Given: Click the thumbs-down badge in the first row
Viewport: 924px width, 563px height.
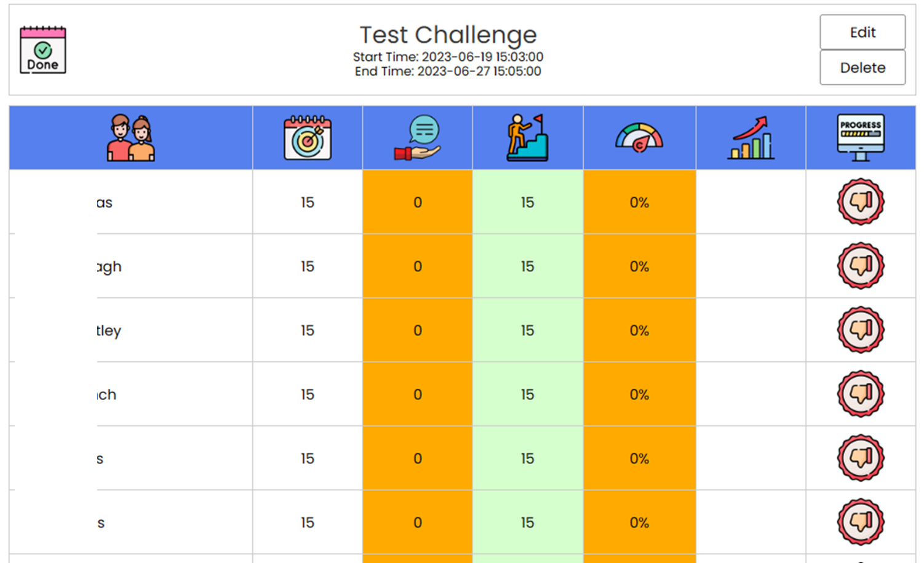Looking at the screenshot, I should tap(861, 202).
